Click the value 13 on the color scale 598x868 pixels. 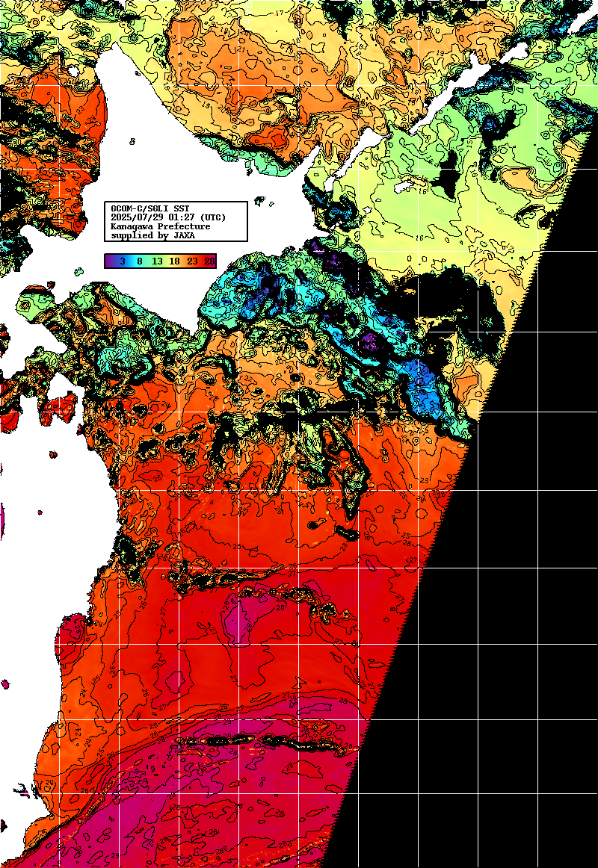pos(157,261)
